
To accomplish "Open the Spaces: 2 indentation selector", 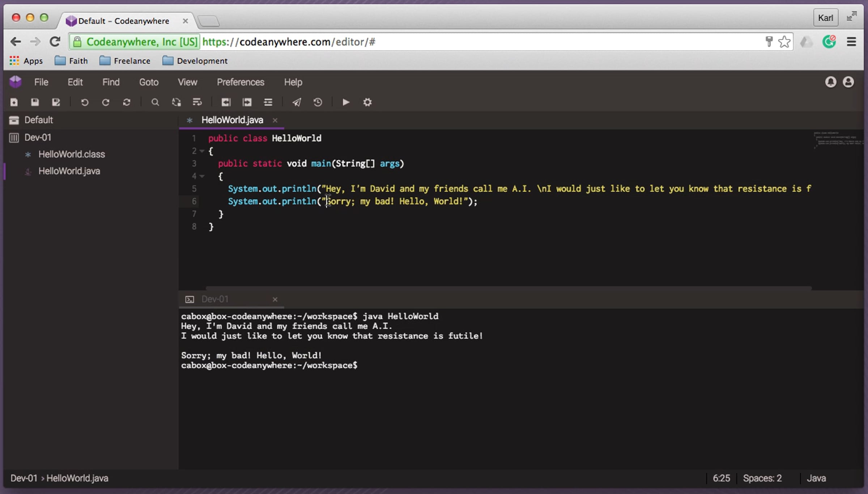I will (762, 478).
